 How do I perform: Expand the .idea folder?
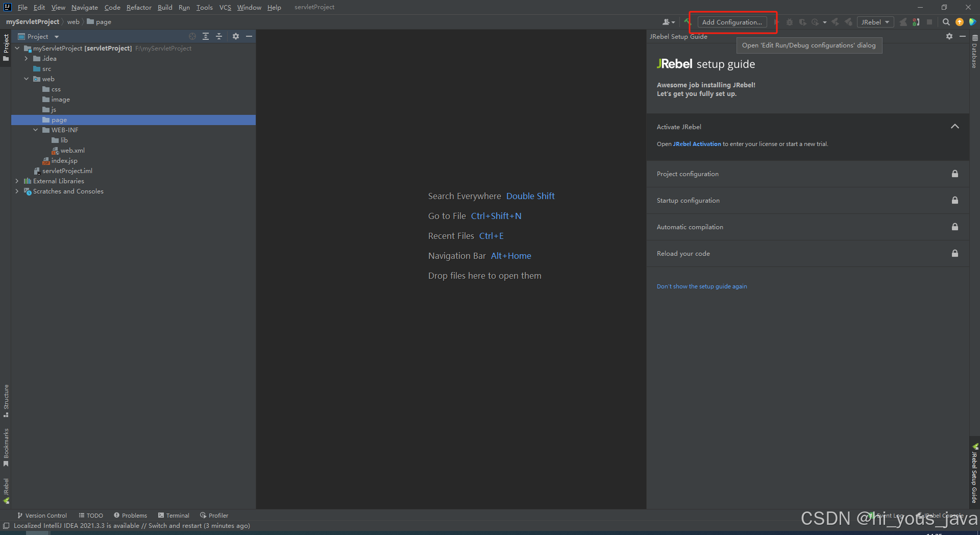[27, 59]
